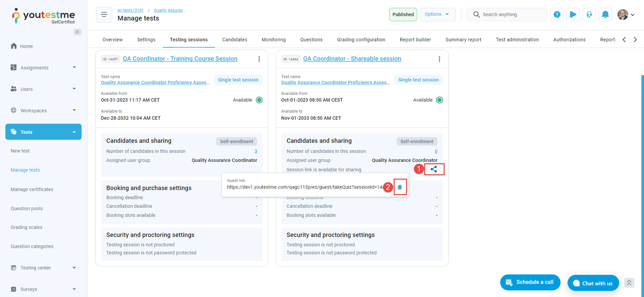The height and width of the screenshot is (297, 644).
Task: Open the Grading configuration tab
Action: [x=361, y=40]
